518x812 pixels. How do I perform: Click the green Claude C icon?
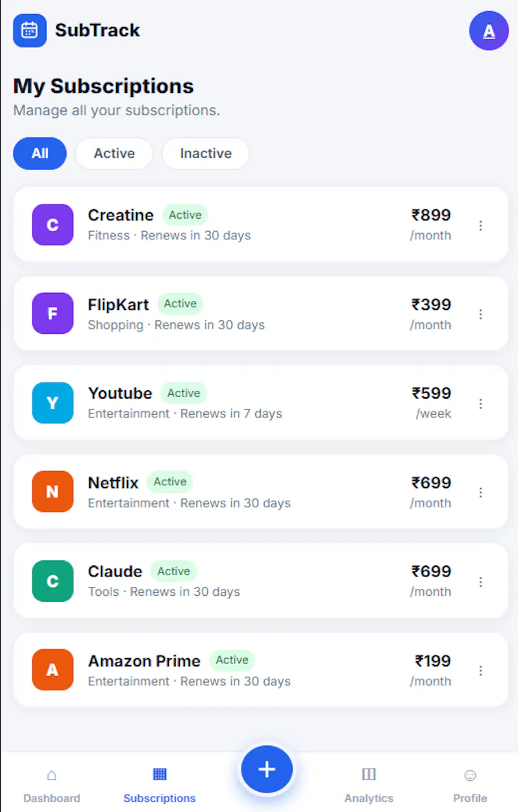tap(52, 581)
